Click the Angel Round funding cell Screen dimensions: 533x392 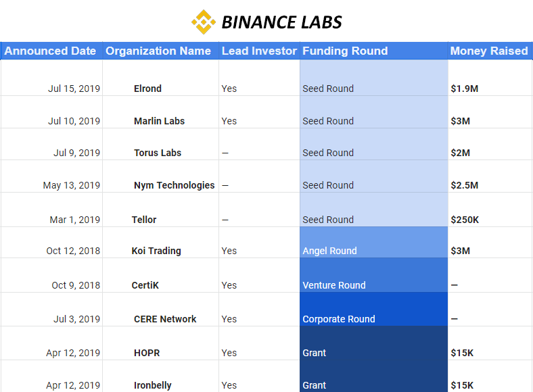coord(374,243)
